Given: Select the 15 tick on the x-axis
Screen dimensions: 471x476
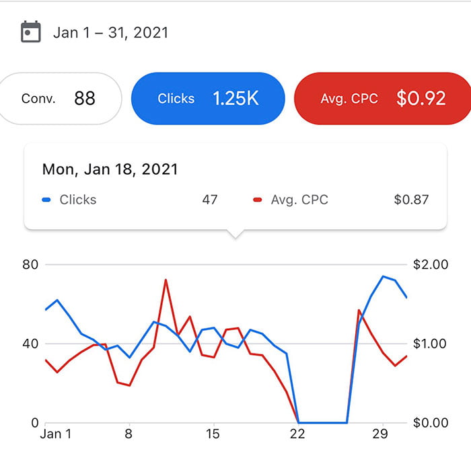Looking at the screenshot, I should click(213, 434).
